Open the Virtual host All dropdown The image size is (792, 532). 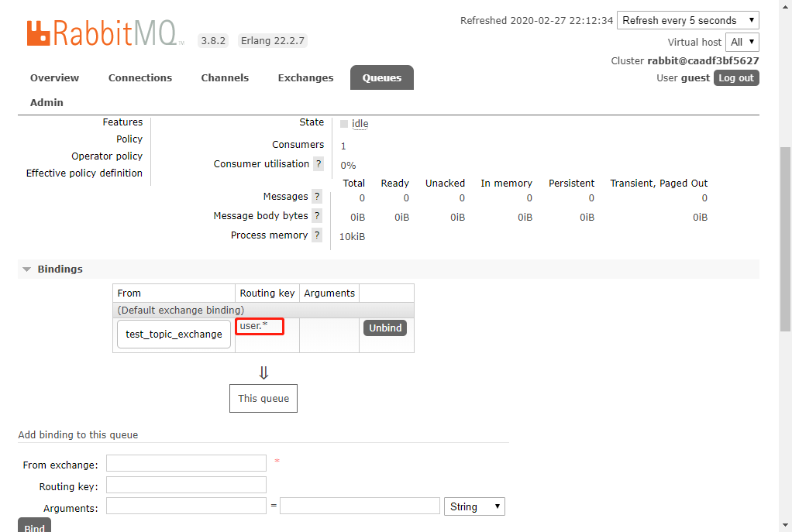pos(742,42)
